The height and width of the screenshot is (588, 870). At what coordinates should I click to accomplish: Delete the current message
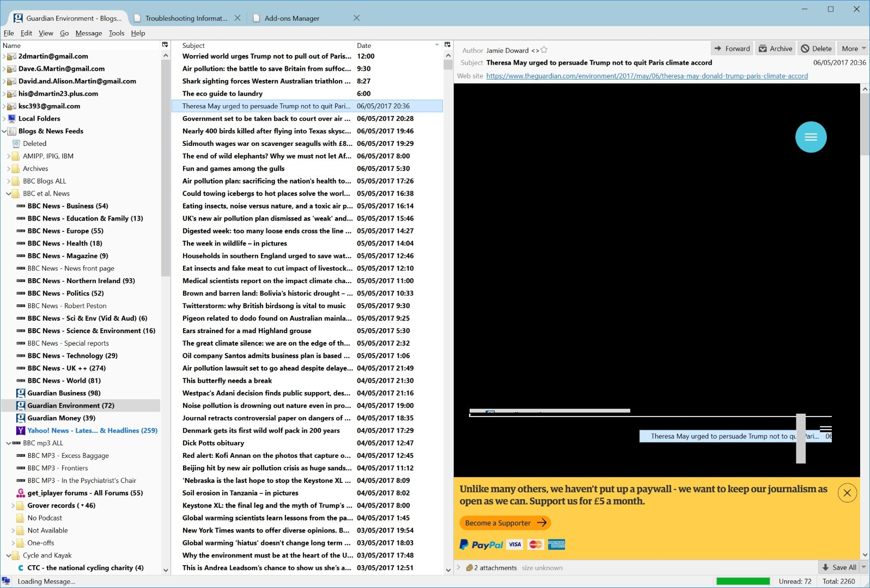(x=816, y=48)
